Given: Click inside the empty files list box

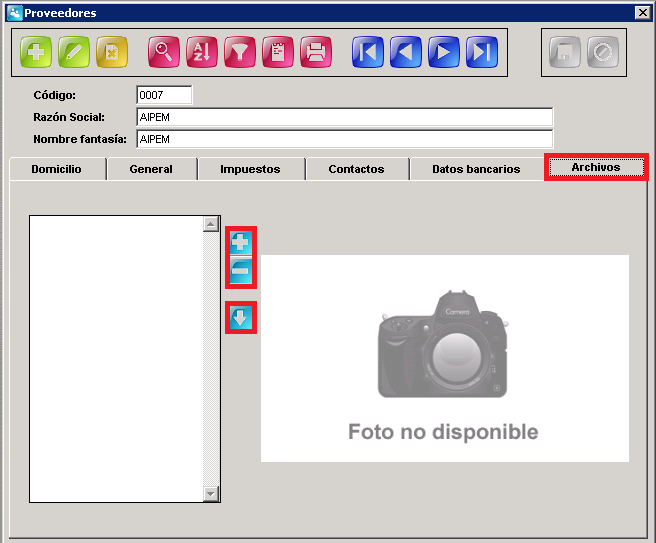Looking at the screenshot, I should coord(116,359).
